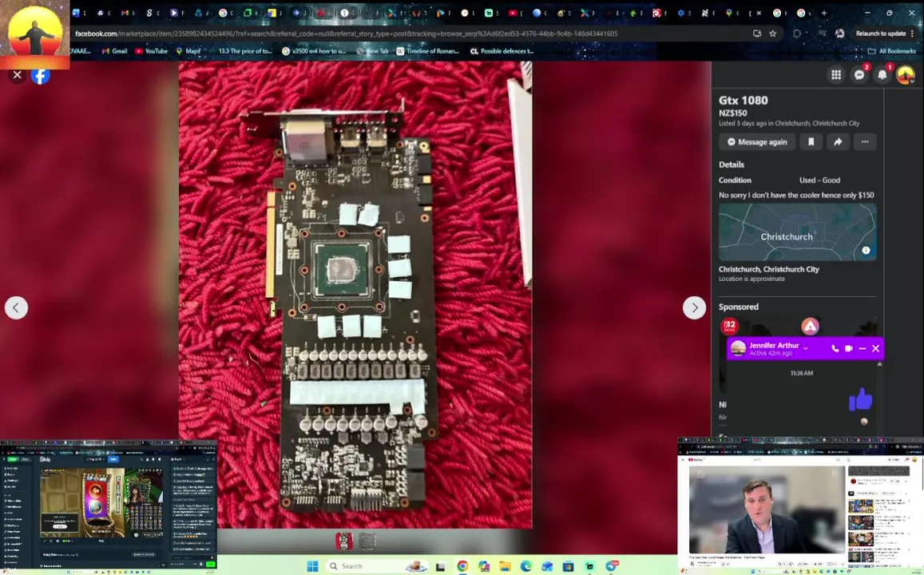Open Task View from taskbar
The width and height of the screenshot is (924, 575).
(x=440, y=566)
